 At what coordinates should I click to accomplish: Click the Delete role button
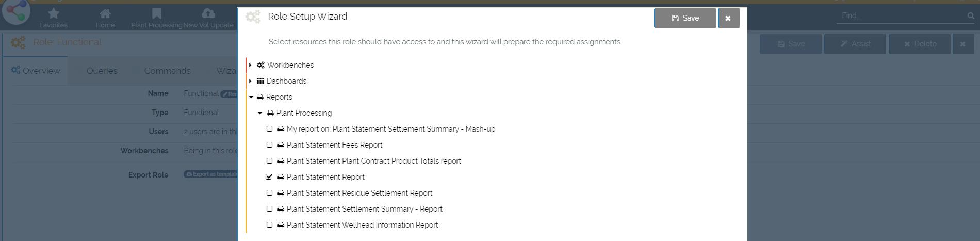point(919,44)
